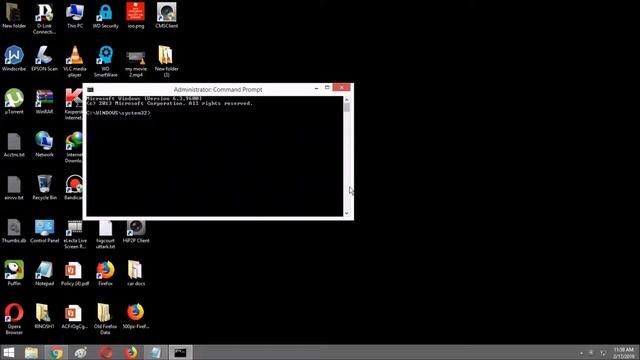Select the New folder icon at top-left
The image size is (640, 360).
tap(14, 16)
